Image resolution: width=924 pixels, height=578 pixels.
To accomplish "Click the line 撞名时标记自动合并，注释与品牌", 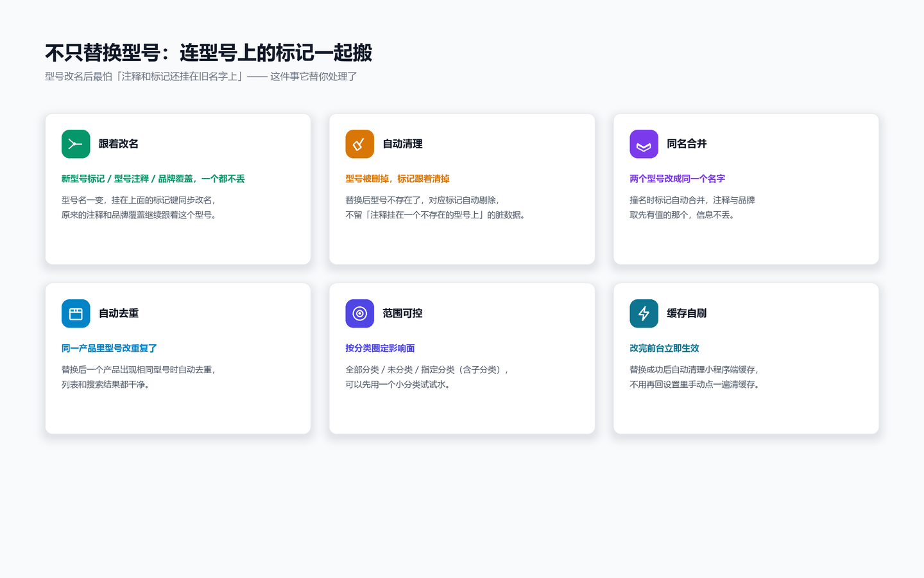I will pos(692,200).
